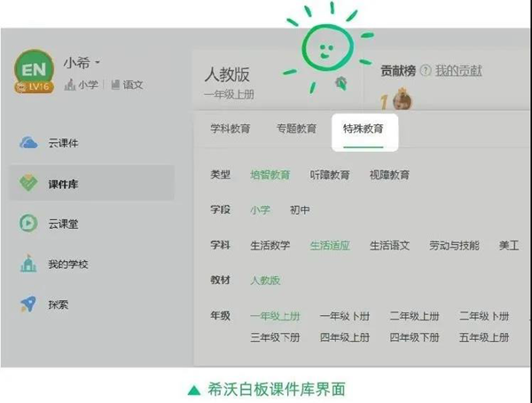The width and height of the screenshot is (532, 403).
Task: Select 劳动与技能 subject option
Action: pos(454,246)
